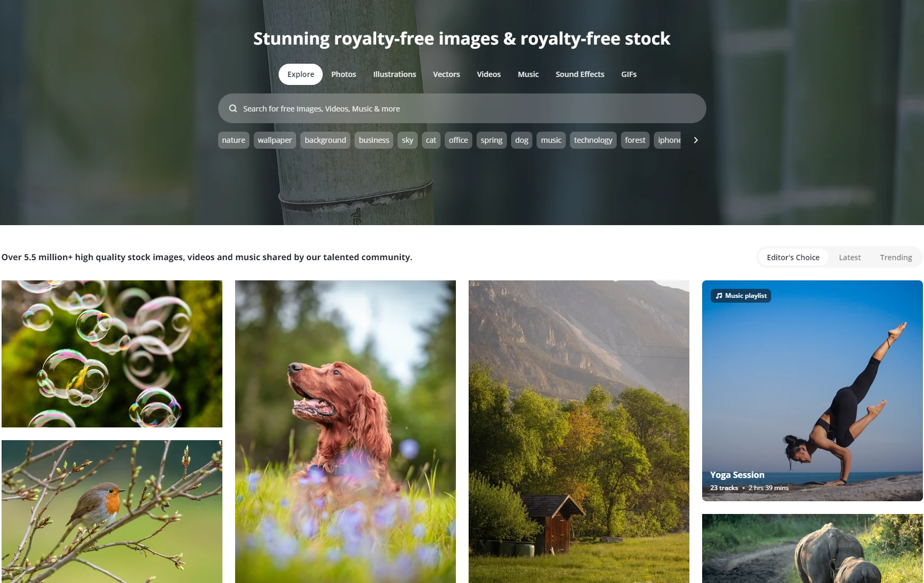Open the Irish setter dog photo
Screen dimensions: 924x583
pyautogui.click(x=346, y=432)
